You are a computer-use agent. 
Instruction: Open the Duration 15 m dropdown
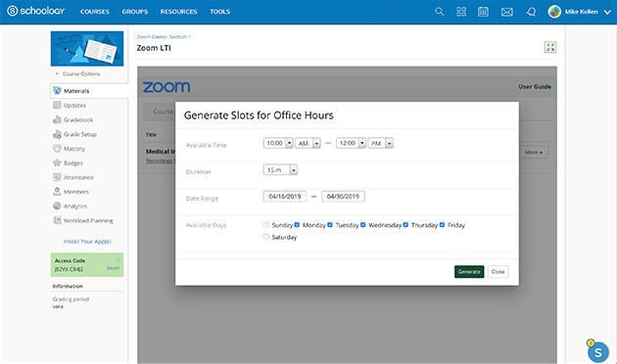[280, 170]
